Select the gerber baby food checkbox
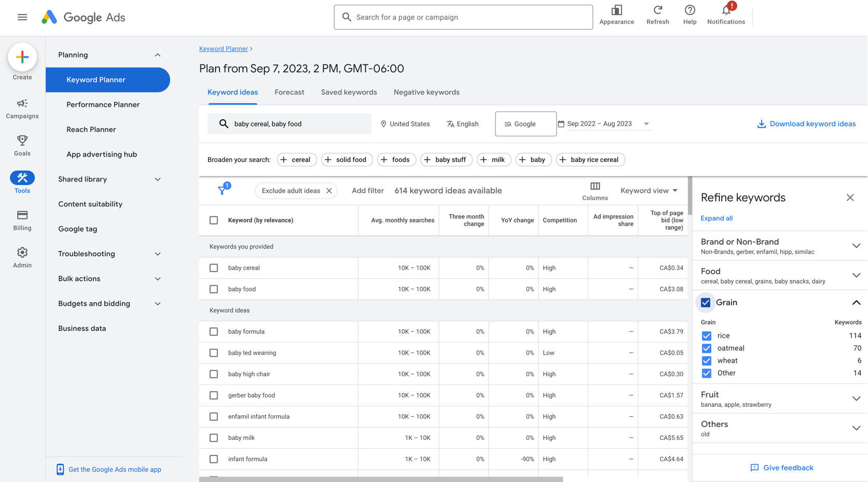 (x=214, y=395)
